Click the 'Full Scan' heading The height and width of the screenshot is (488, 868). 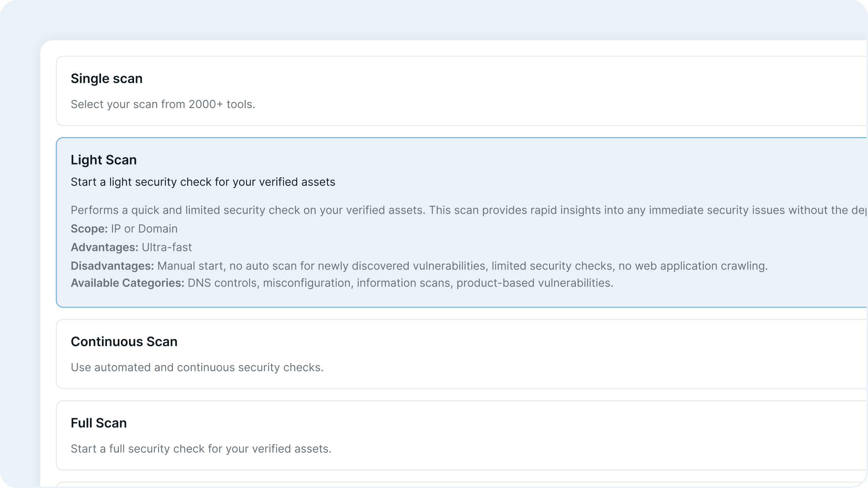98,423
